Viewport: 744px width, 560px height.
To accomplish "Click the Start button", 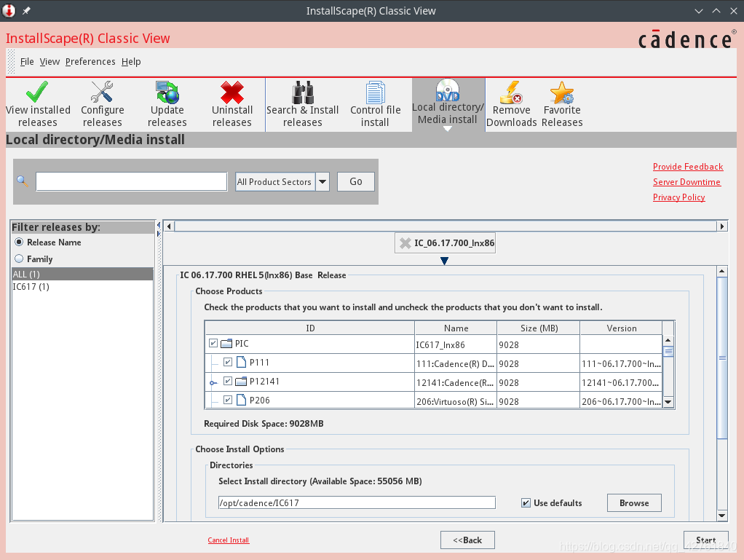I will point(705,540).
